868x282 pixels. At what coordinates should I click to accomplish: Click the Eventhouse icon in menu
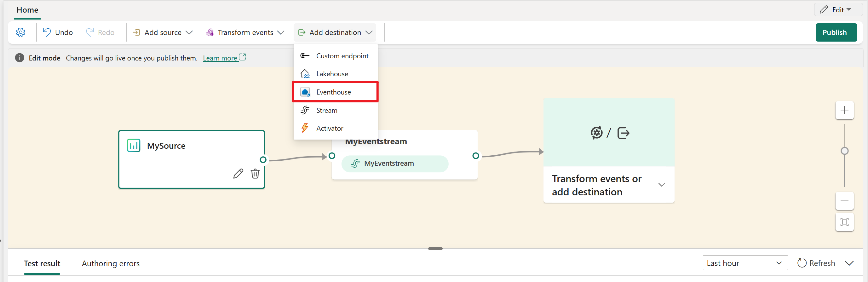pos(305,92)
